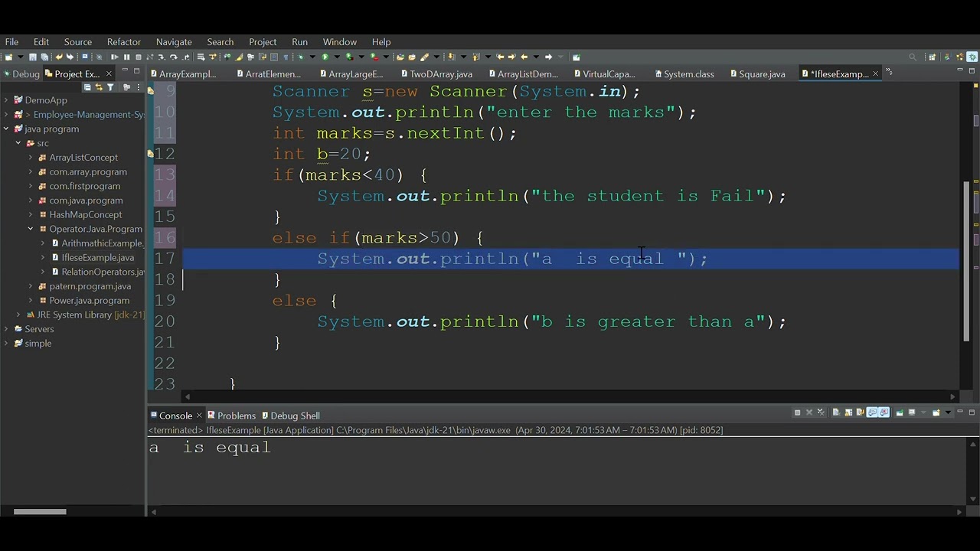The height and width of the screenshot is (551, 980).
Task: Click line 14 println fail statement
Action: [x=551, y=196]
